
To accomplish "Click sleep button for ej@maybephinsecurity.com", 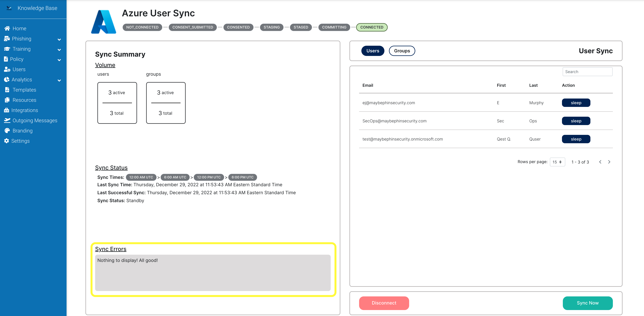I will coord(576,103).
